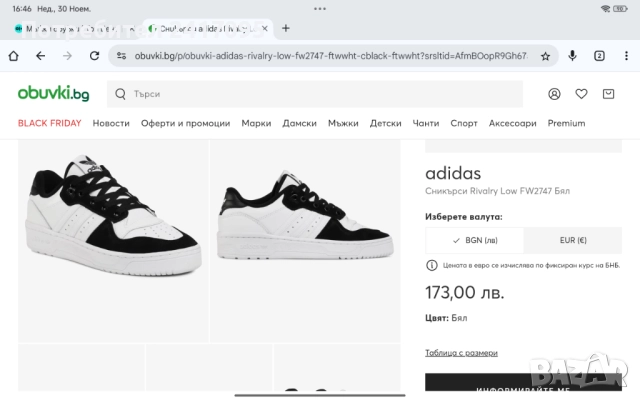This screenshot has width=640, height=400.
Task: Start voice search with microphone icon
Action: pyautogui.click(x=572, y=56)
